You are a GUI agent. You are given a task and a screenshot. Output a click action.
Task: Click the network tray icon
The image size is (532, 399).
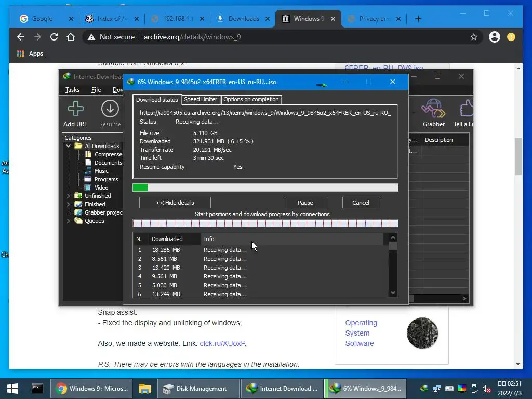click(436, 389)
